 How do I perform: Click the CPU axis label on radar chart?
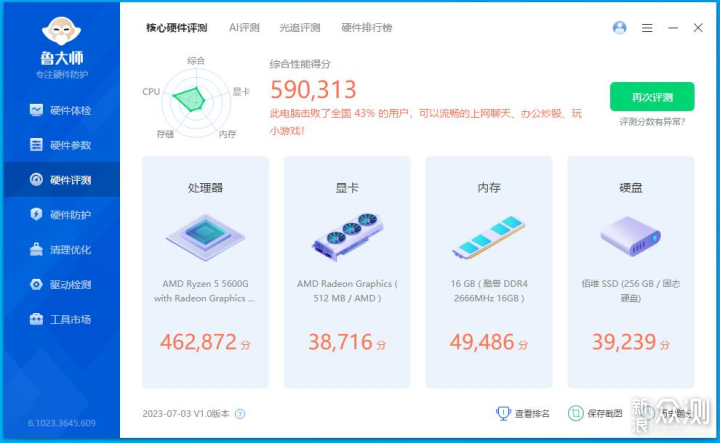tap(151, 92)
